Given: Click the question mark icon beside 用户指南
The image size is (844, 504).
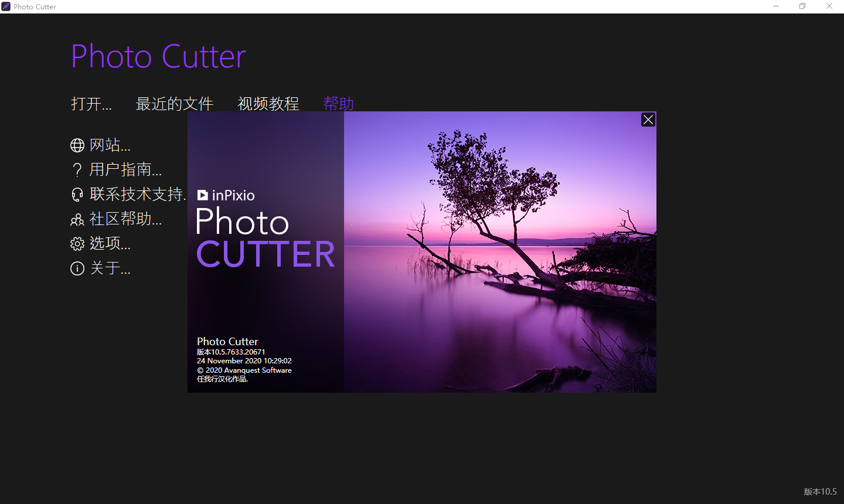Looking at the screenshot, I should (77, 170).
